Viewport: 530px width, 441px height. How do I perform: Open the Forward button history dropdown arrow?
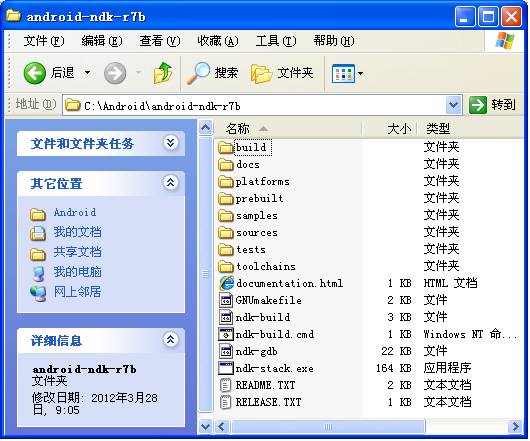click(x=139, y=72)
